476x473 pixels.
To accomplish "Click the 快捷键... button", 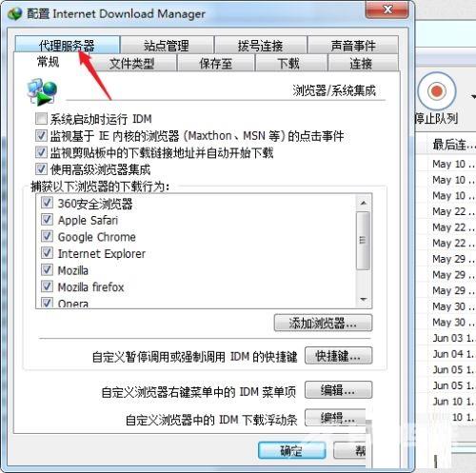I will (338, 356).
